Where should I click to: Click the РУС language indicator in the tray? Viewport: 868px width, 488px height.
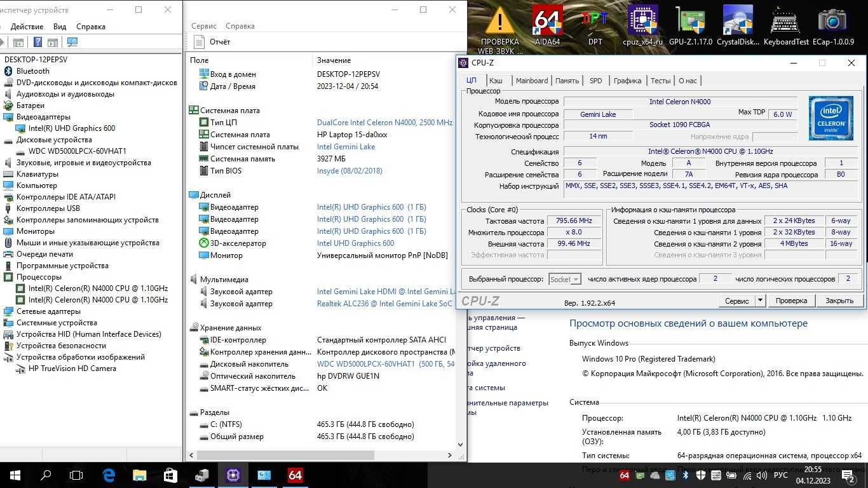781,475
